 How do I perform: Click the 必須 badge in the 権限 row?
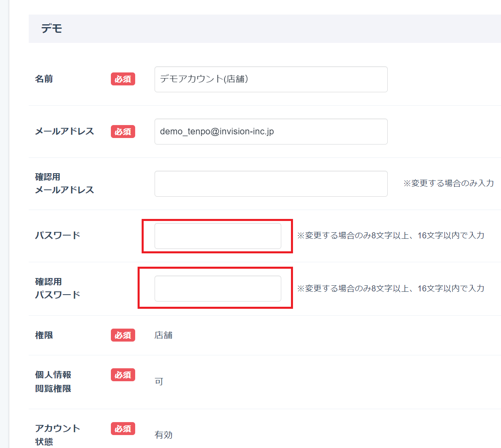pyautogui.click(x=123, y=335)
